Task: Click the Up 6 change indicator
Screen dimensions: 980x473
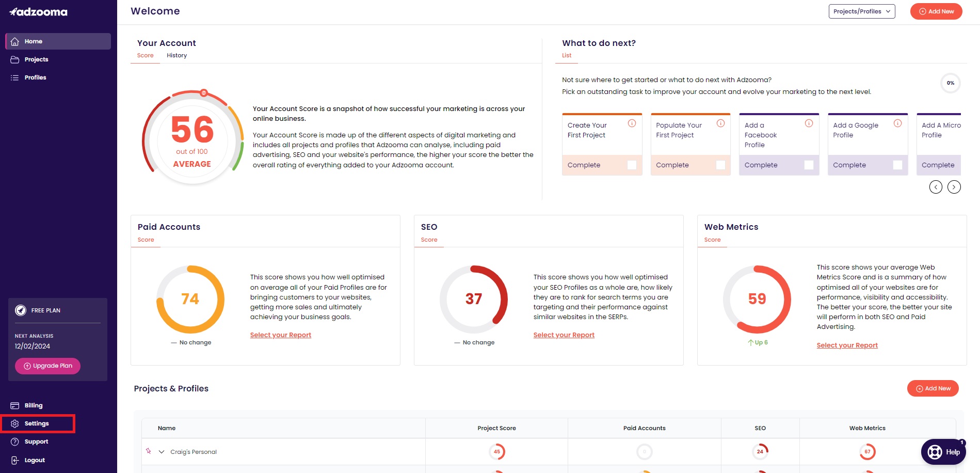Action: pos(758,342)
